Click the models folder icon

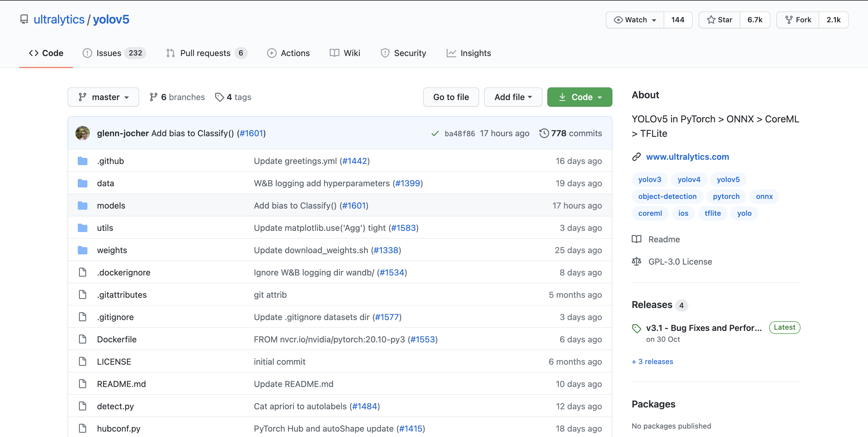[x=83, y=206]
